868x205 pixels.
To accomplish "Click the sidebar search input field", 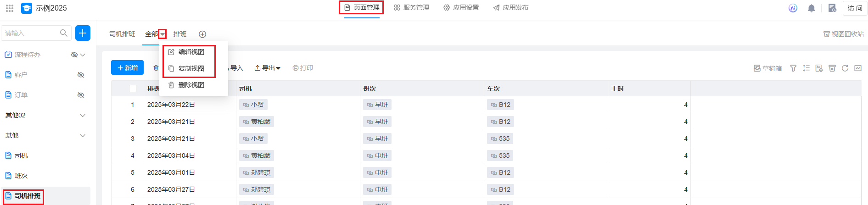I will tap(31, 33).
